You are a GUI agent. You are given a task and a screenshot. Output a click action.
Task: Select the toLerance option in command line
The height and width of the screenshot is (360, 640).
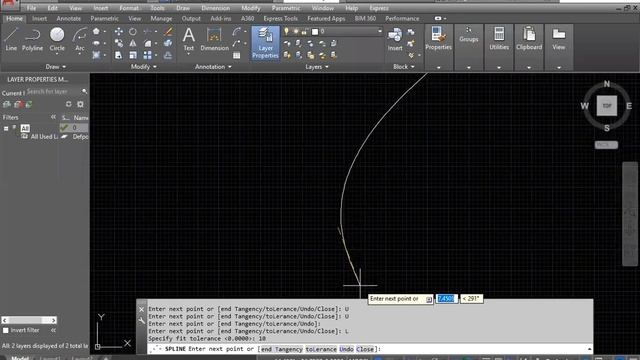coord(321,349)
